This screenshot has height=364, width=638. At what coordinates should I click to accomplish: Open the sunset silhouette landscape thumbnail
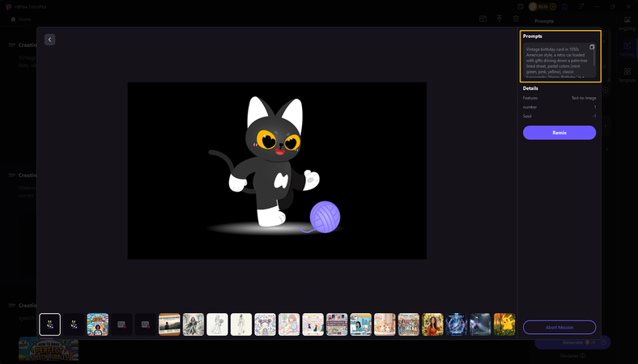[x=169, y=324]
